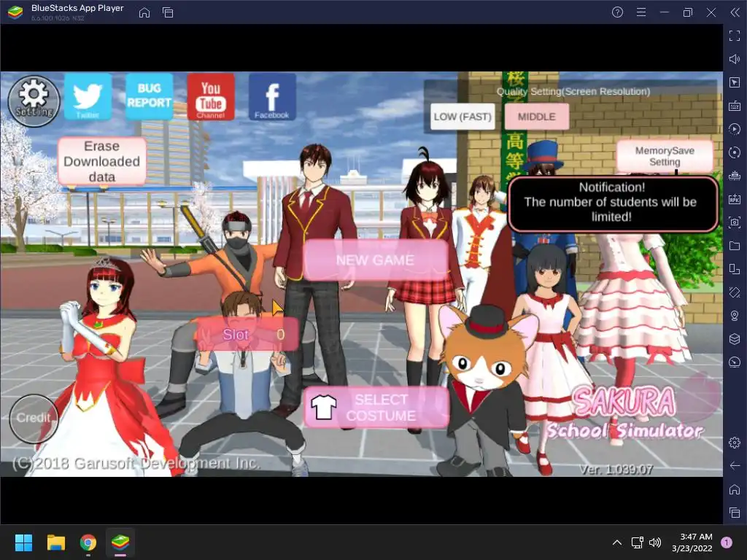Screen dimensions: 747x560
Task: Click the title bar home icon
Action: coord(144,12)
